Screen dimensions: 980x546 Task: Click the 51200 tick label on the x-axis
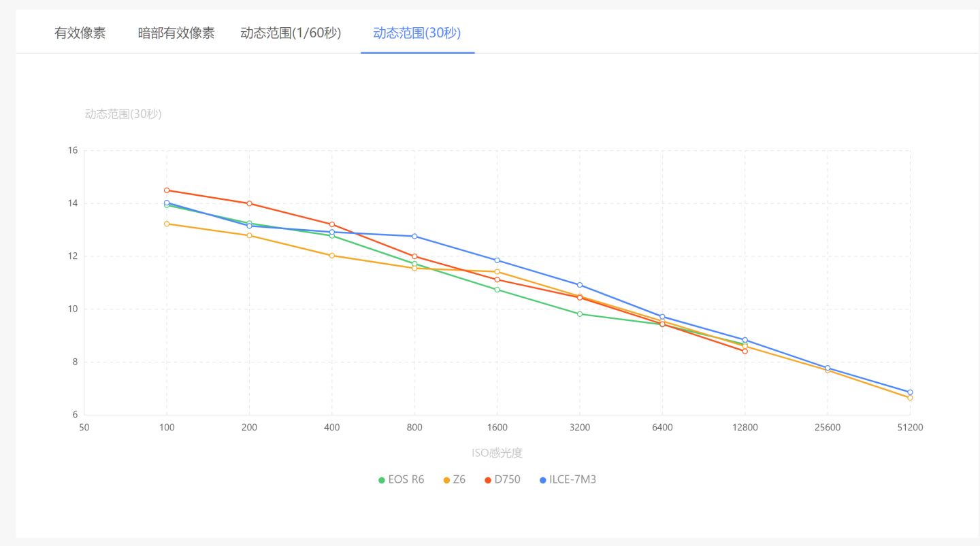[911, 427]
